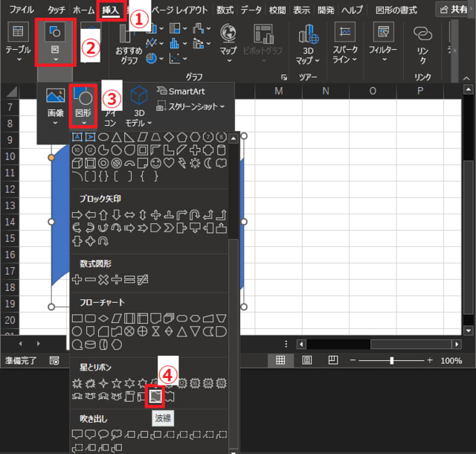Screen dimensions: 476x454
Task: Pick the heart shape
Action: click(x=169, y=163)
